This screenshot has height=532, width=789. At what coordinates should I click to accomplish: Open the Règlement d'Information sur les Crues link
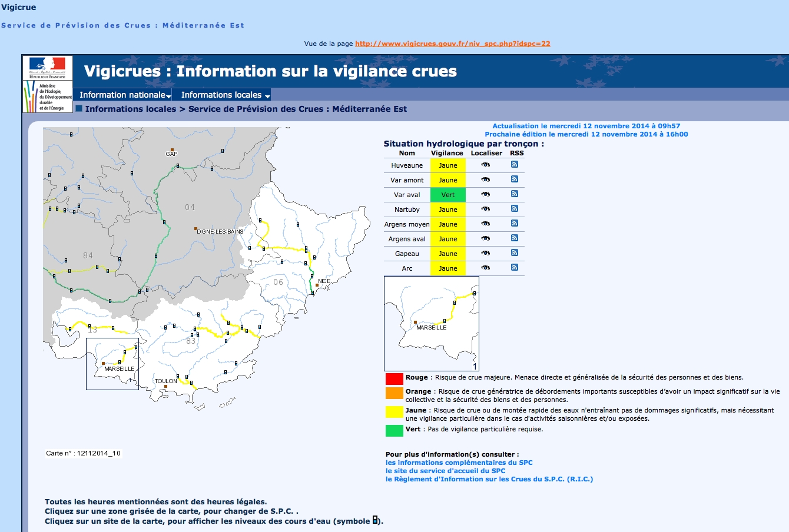click(489, 479)
